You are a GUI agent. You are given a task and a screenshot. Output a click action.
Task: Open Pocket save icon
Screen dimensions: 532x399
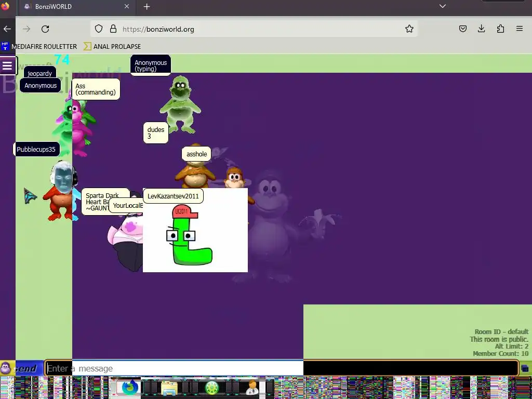tap(463, 29)
